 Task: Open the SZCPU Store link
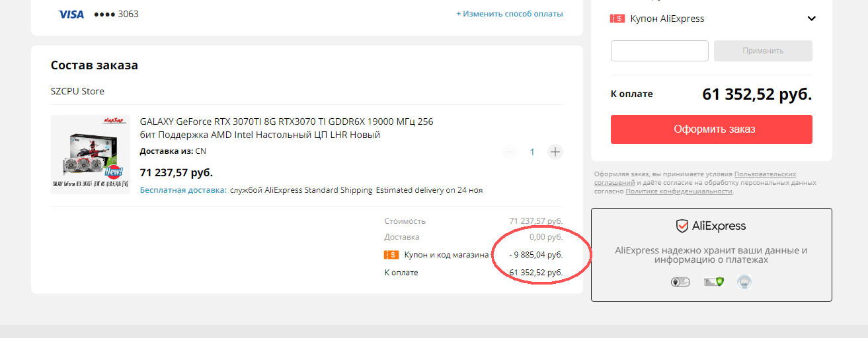[77, 91]
